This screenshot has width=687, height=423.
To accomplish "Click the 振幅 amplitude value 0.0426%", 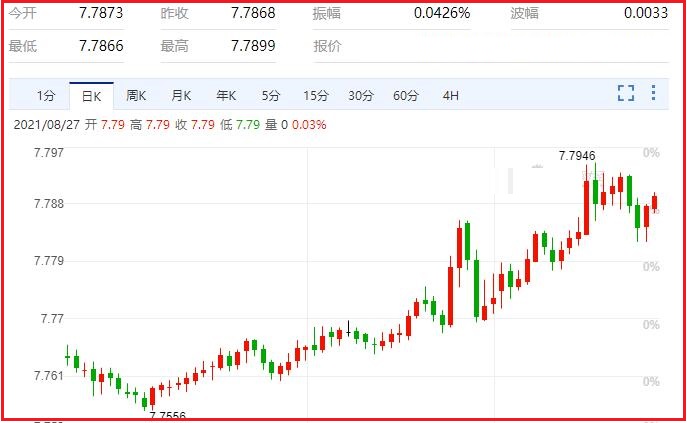I will click(442, 13).
